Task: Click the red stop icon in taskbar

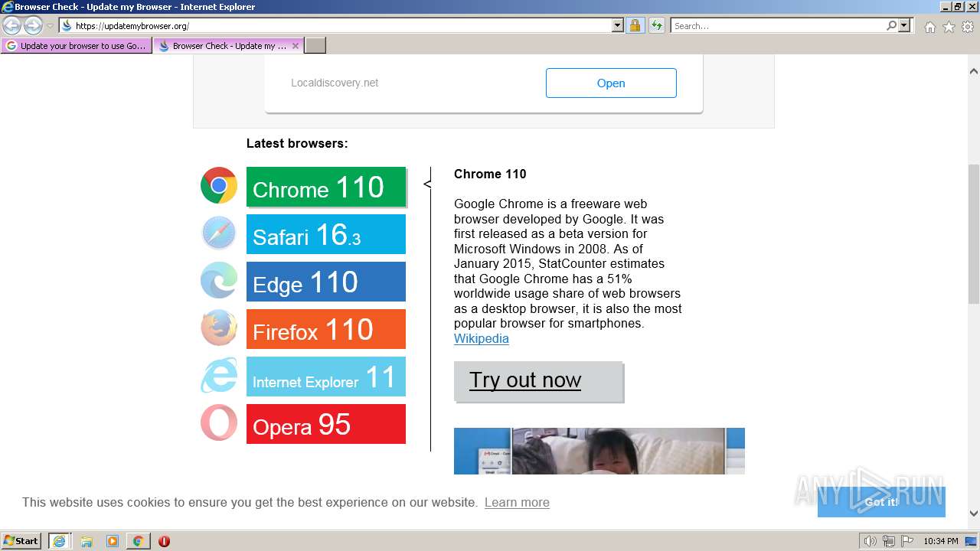Action: click(x=164, y=541)
